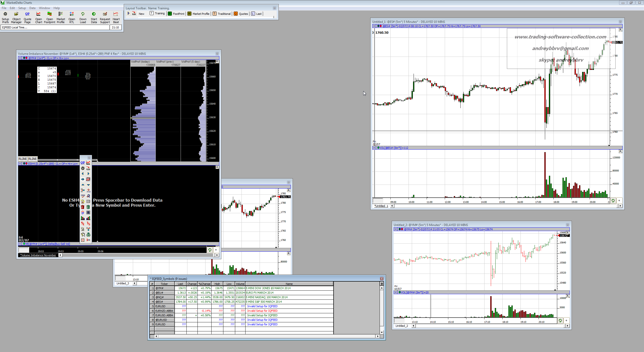644x352 pixels.
Task: Open the Market Profile toolbar icon
Action: coord(61,14)
